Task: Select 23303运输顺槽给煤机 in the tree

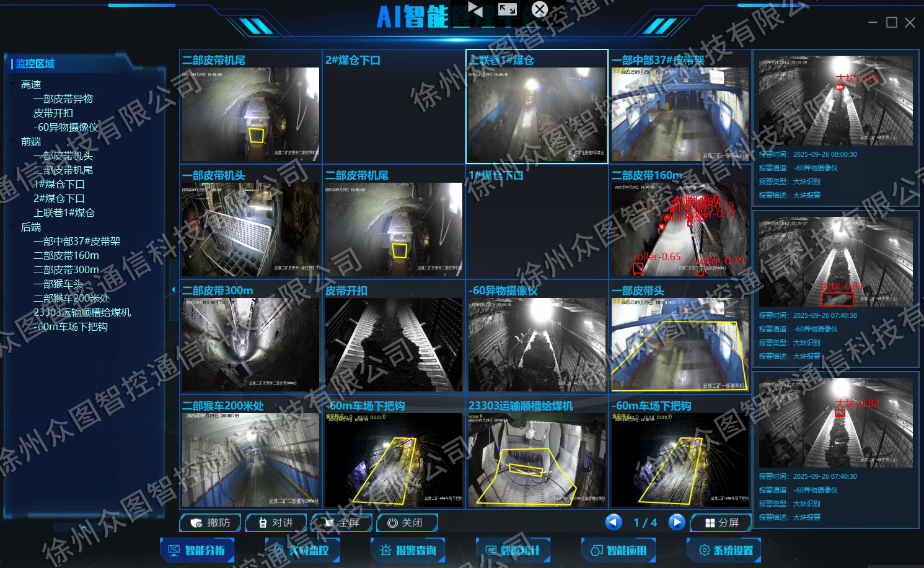Action: tap(82, 312)
